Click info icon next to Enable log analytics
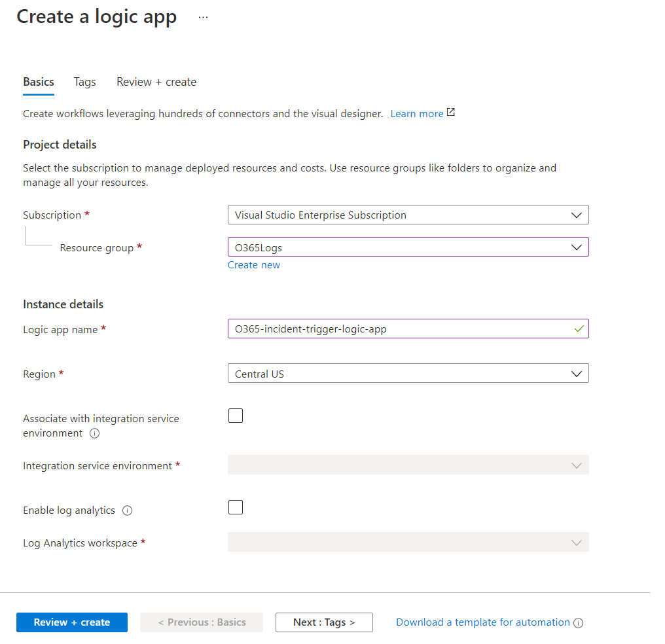The width and height of the screenshot is (665, 644). pos(127,510)
